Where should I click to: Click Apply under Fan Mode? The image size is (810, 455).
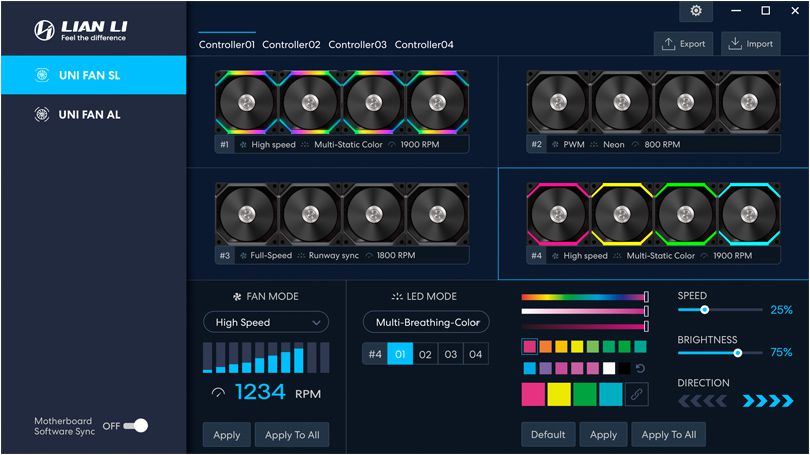227,435
